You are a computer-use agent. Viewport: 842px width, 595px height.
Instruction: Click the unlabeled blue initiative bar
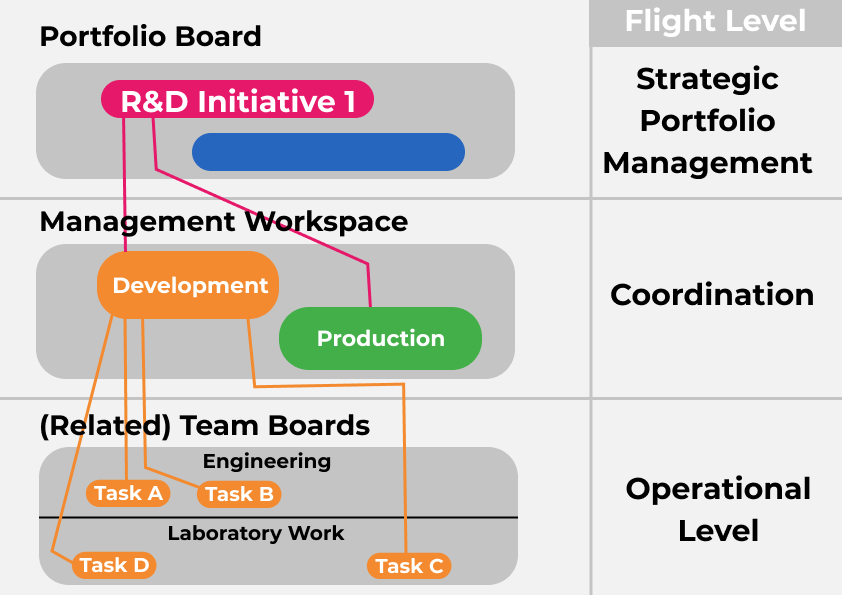pyautogui.click(x=328, y=152)
